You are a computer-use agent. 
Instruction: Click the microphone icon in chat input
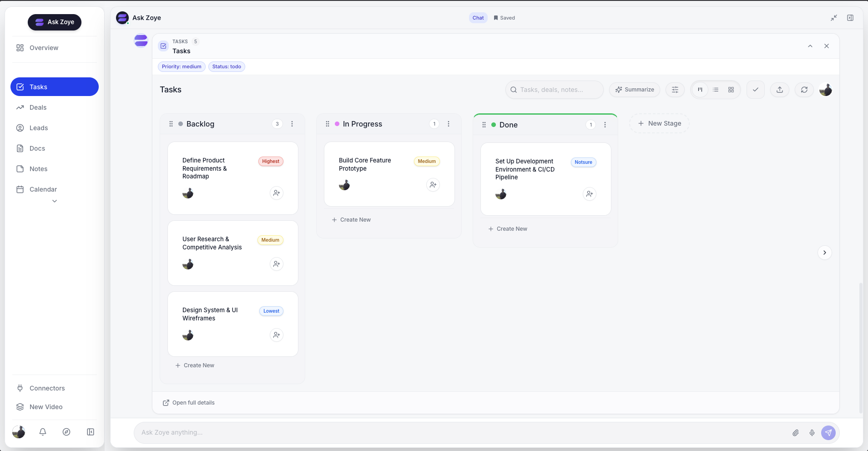(x=812, y=433)
